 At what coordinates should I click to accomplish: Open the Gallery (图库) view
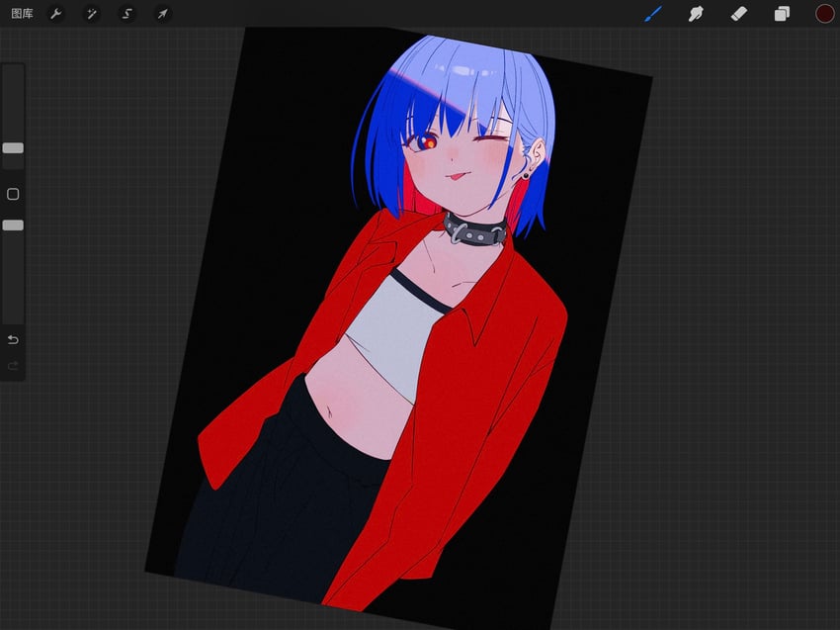point(22,14)
